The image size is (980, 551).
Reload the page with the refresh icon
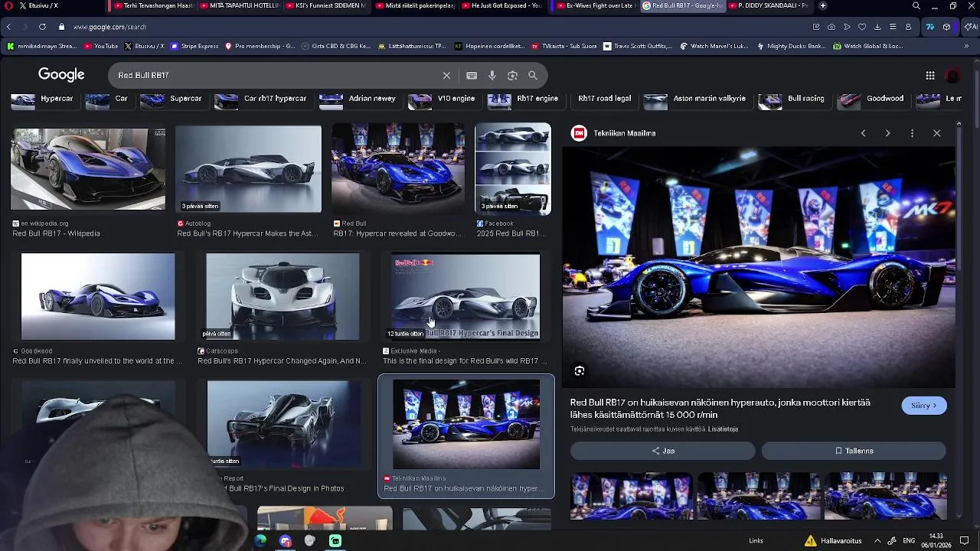coord(42,27)
